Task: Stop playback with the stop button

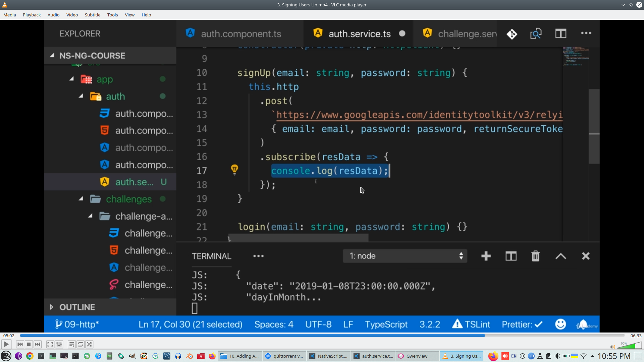Action: click(x=29, y=344)
